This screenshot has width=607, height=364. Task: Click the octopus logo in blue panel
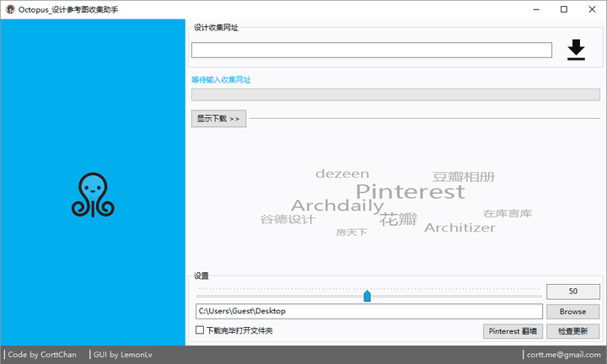pos(93,195)
